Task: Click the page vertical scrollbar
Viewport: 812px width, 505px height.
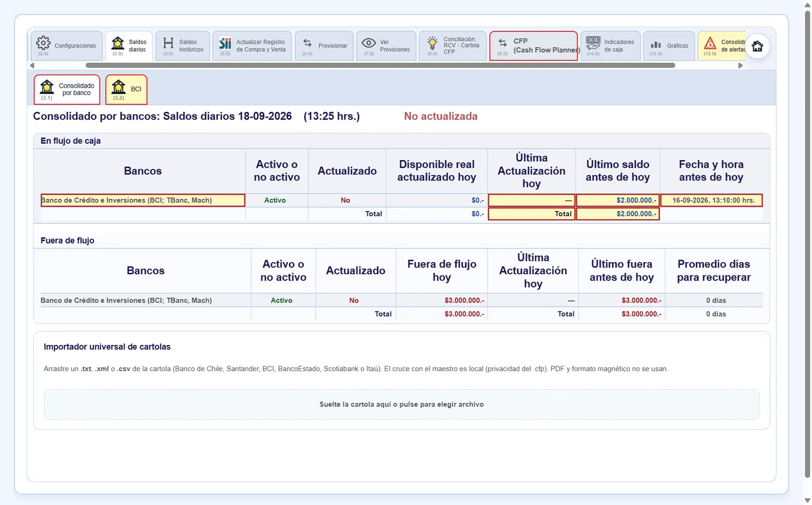Action: [x=807, y=244]
